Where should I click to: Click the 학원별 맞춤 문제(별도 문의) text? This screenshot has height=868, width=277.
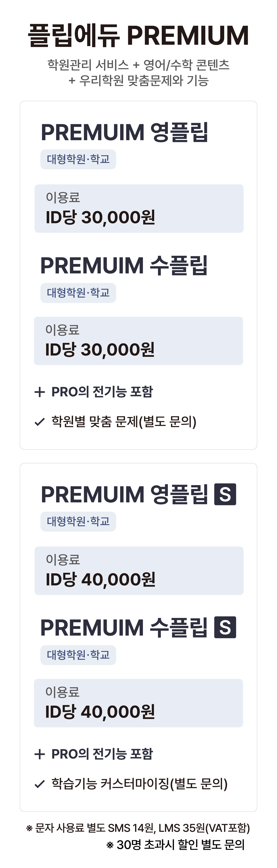click(124, 422)
